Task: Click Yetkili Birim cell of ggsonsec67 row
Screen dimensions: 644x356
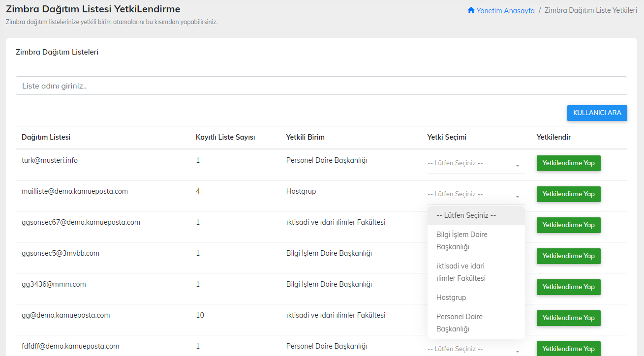Action: click(x=336, y=222)
